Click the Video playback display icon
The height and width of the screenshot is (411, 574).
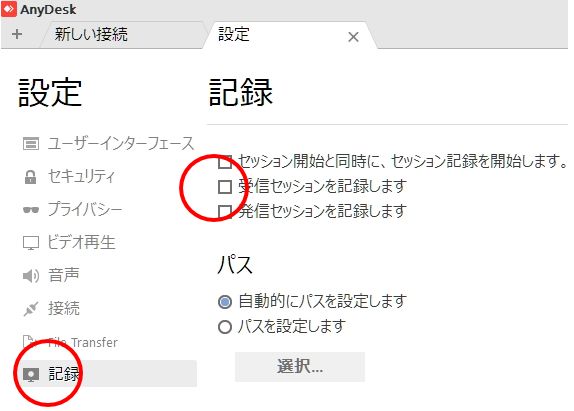click(31, 243)
